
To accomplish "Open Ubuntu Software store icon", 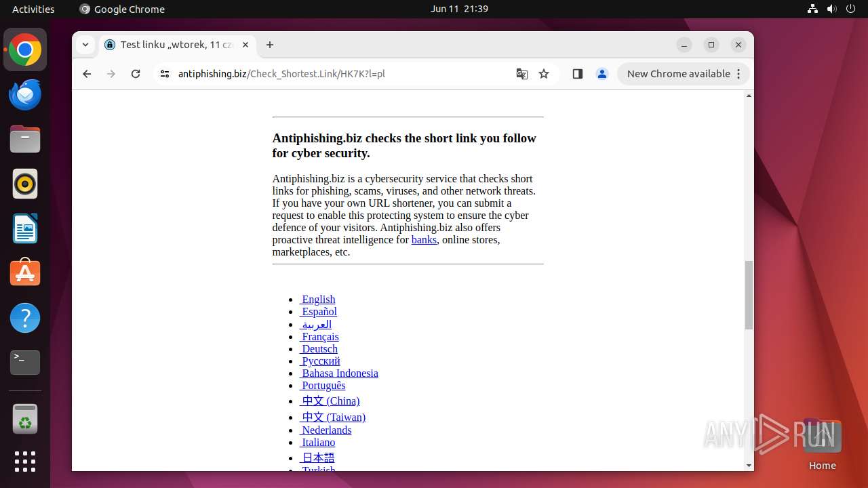I will (x=25, y=273).
